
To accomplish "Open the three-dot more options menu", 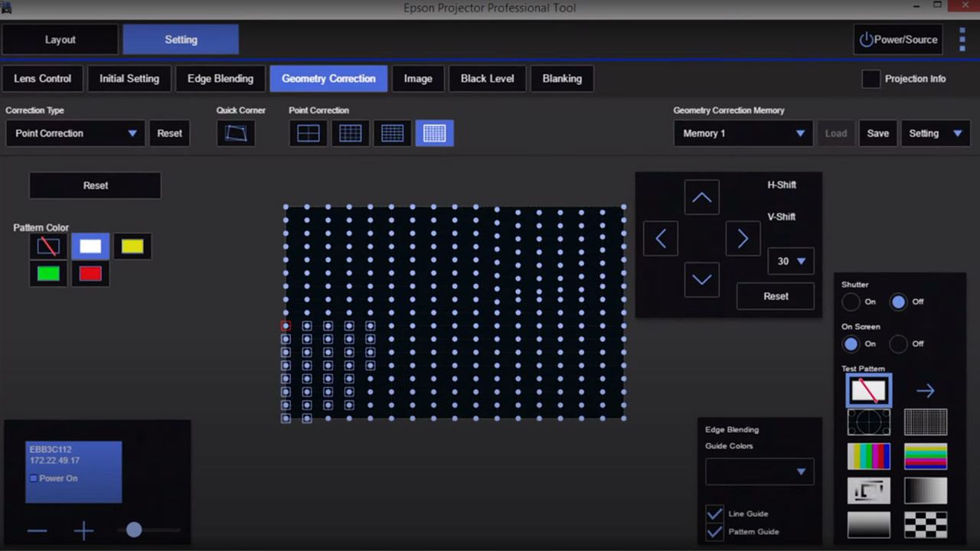I will point(962,39).
